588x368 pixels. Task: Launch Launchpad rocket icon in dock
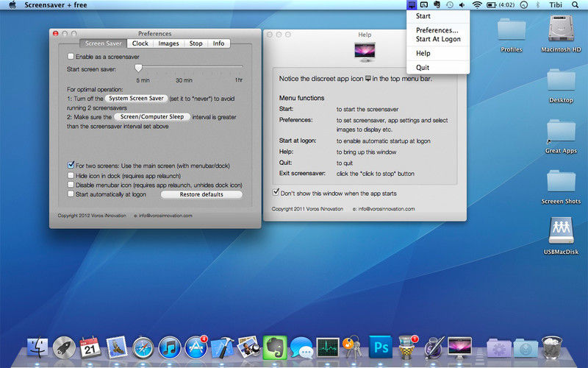coord(64,347)
